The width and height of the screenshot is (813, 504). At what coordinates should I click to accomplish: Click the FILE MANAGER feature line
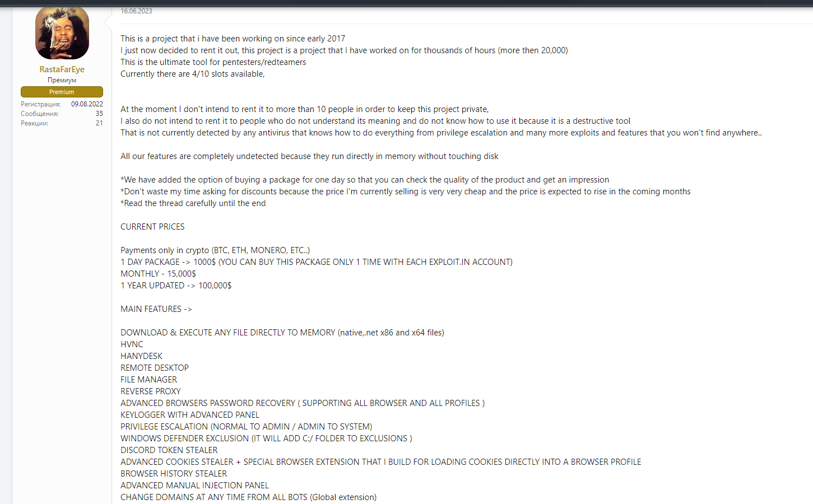148,380
